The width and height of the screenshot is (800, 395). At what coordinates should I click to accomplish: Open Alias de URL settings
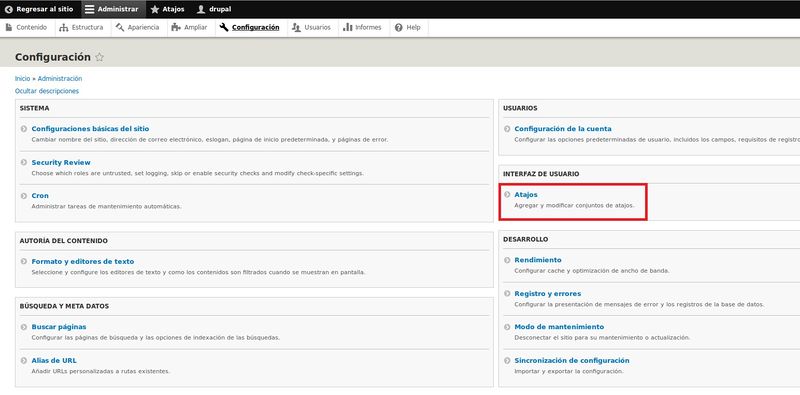coord(54,360)
